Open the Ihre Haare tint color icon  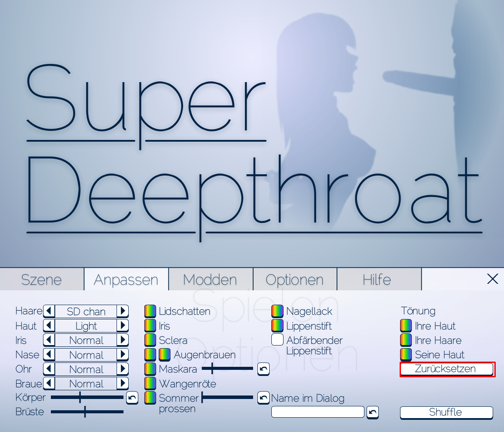(x=406, y=340)
